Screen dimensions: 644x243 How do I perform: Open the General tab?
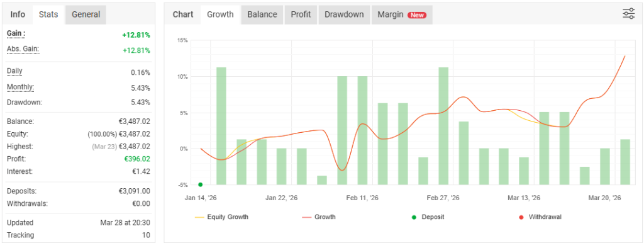click(x=86, y=14)
